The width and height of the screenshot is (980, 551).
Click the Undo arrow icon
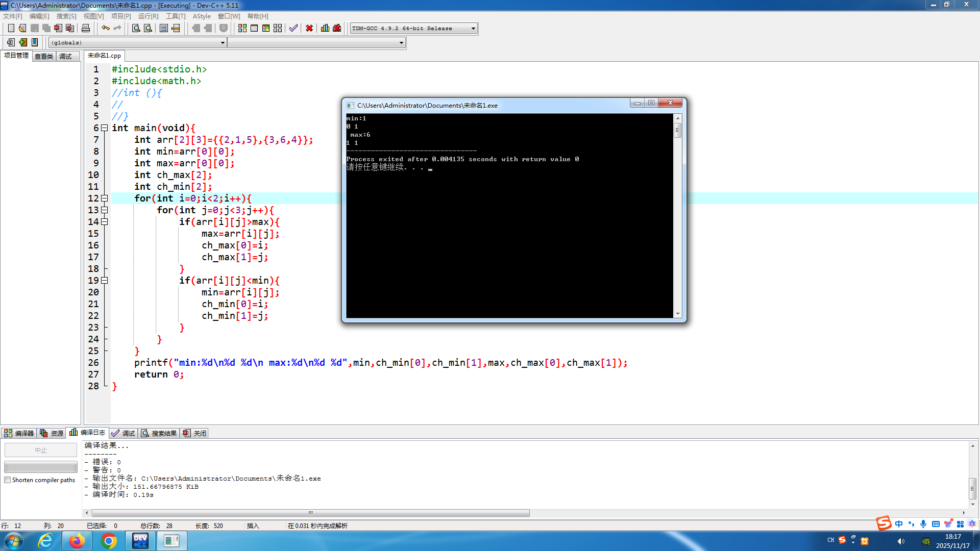pyautogui.click(x=105, y=28)
